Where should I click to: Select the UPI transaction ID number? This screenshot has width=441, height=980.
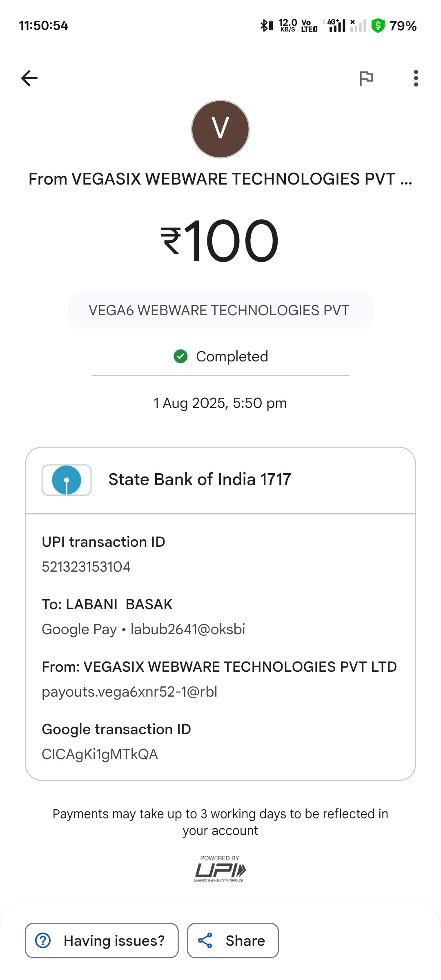click(x=86, y=567)
